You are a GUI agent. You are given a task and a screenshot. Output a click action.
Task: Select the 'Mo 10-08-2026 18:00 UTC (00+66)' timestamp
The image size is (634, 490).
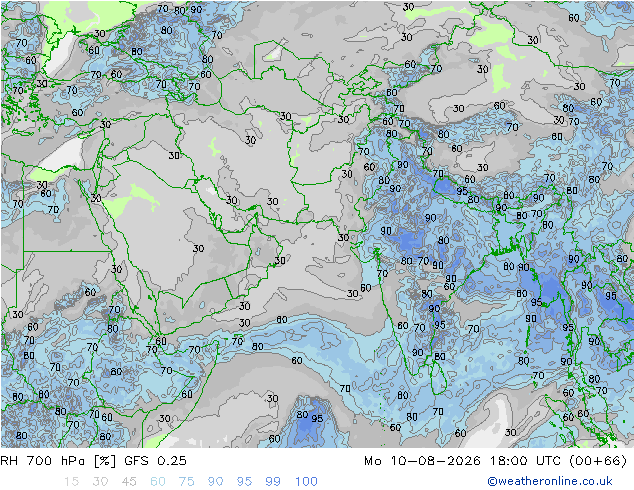pyautogui.click(x=495, y=460)
